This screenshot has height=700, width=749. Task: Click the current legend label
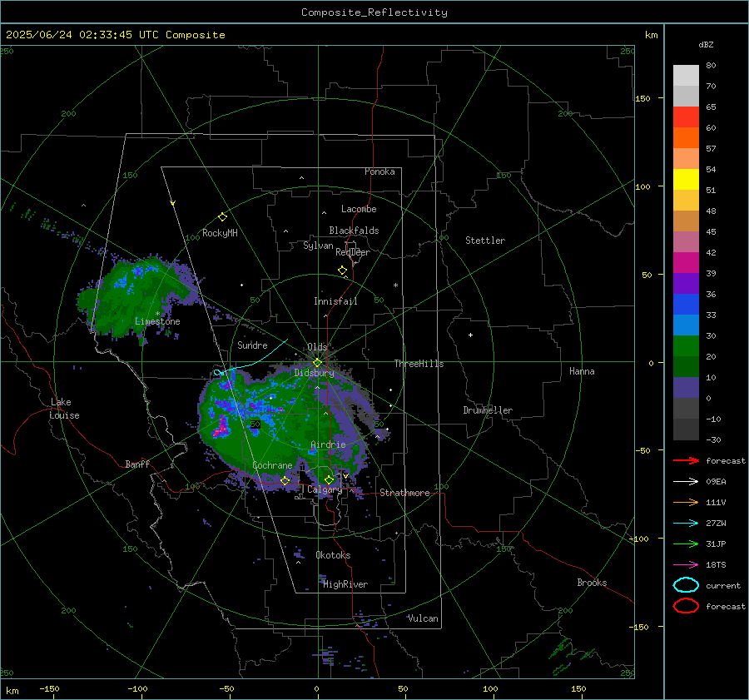(x=723, y=585)
